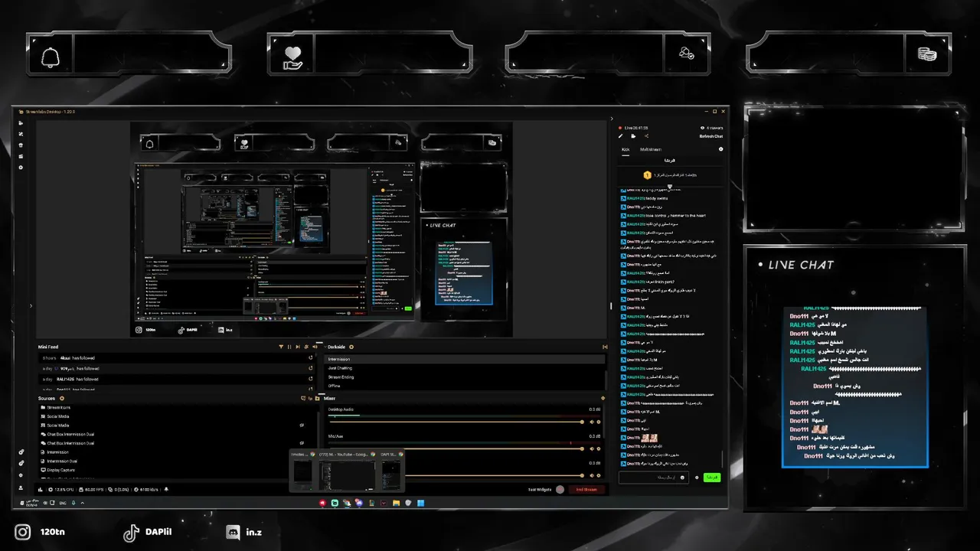Click the CPU usage readout in status bar
This screenshot has height=551, width=980.
(62, 489)
